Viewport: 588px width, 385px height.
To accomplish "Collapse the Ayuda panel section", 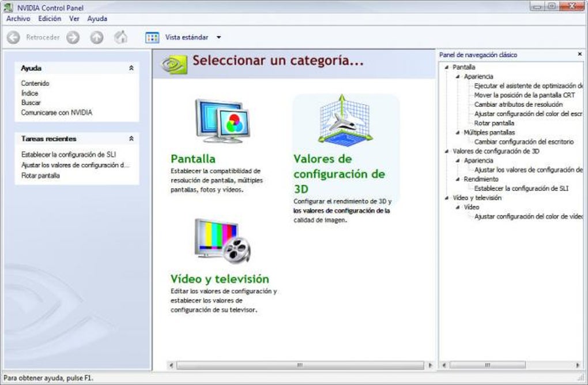I will click(x=131, y=68).
